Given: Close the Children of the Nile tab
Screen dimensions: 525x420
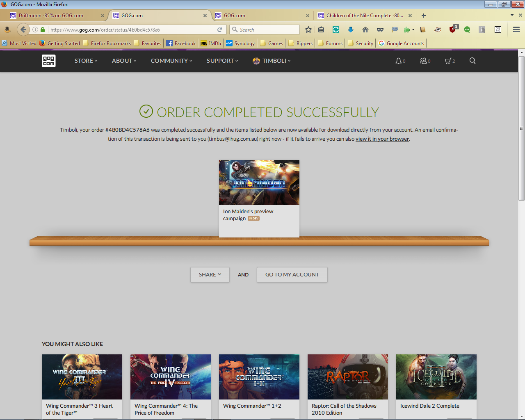Looking at the screenshot, I should point(410,16).
